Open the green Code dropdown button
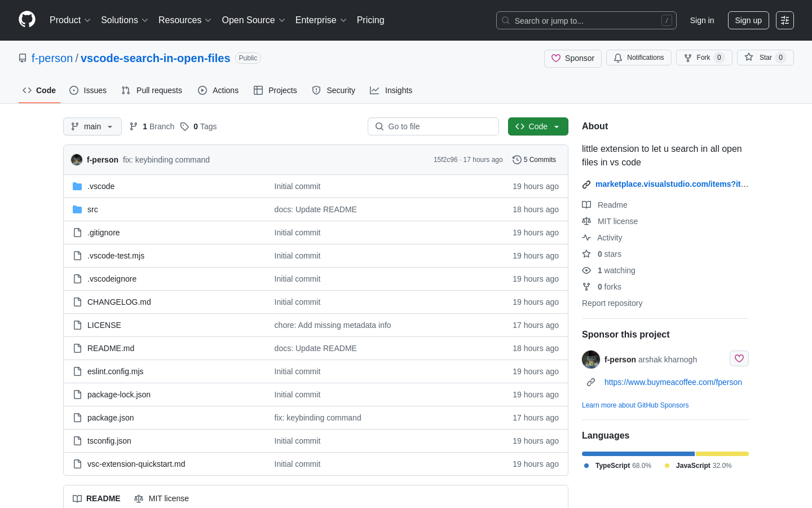The height and width of the screenshot is (508, 812). (538, 126)
